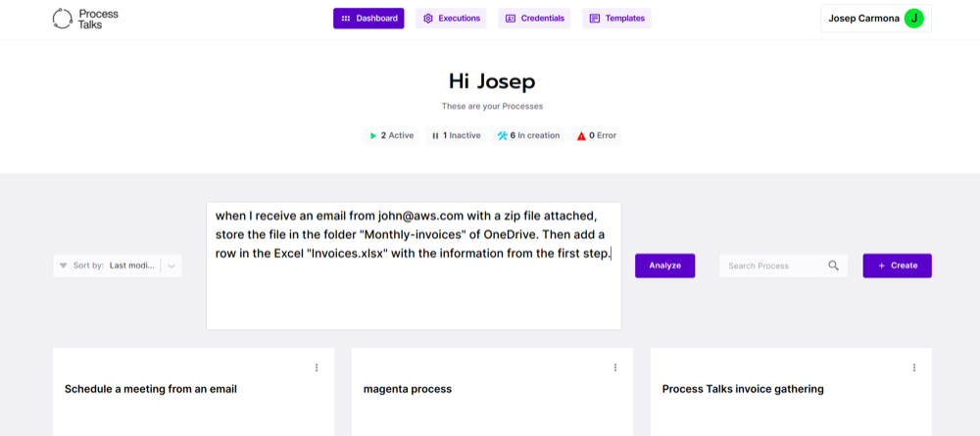Click the Hi Josep heading

492,81
